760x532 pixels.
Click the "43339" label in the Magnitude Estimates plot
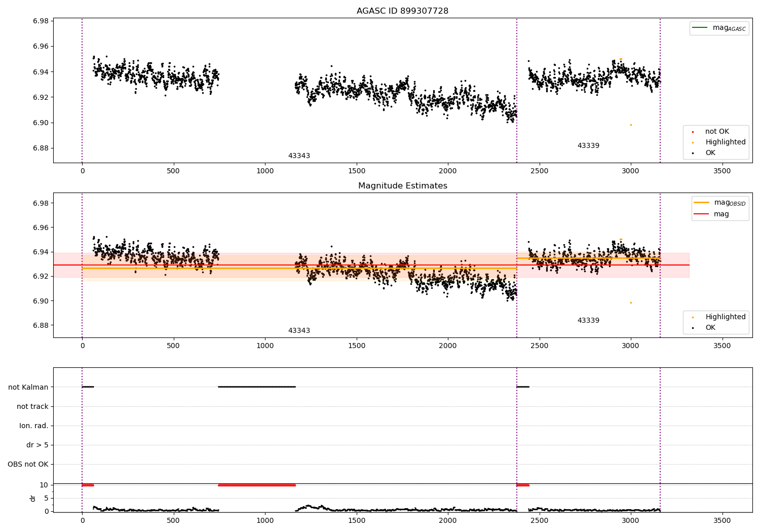tap(588, 320)
